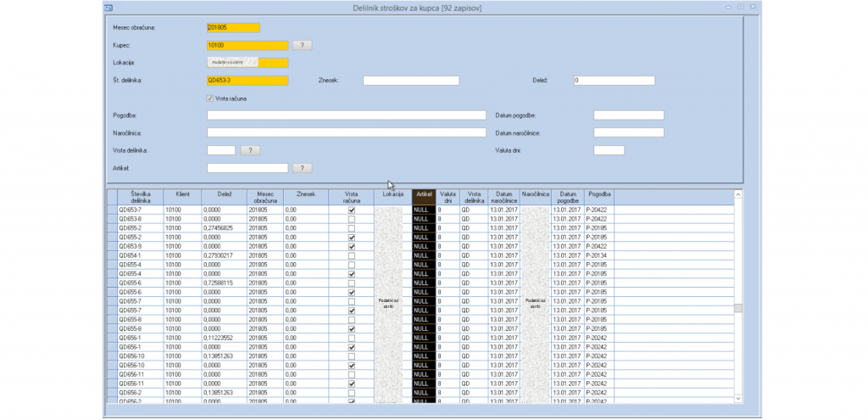Check Vrsta računa in the QD653-8 row
The width and height of the screenshot is (868, 420).
[x=352, y=219]
